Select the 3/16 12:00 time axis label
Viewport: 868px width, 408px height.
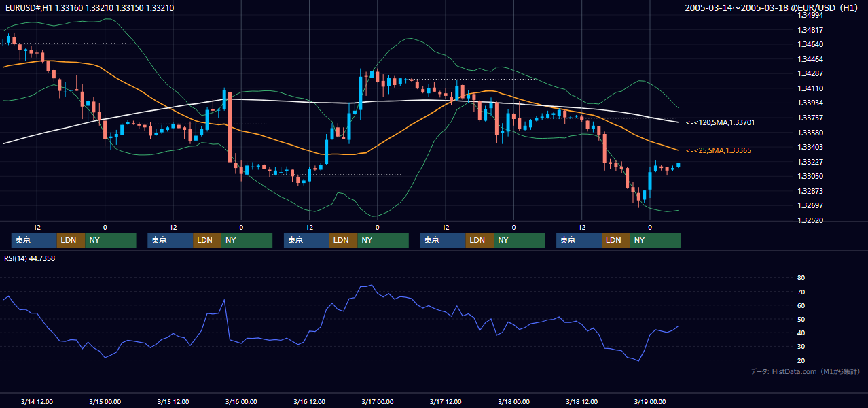pos(309,401)
